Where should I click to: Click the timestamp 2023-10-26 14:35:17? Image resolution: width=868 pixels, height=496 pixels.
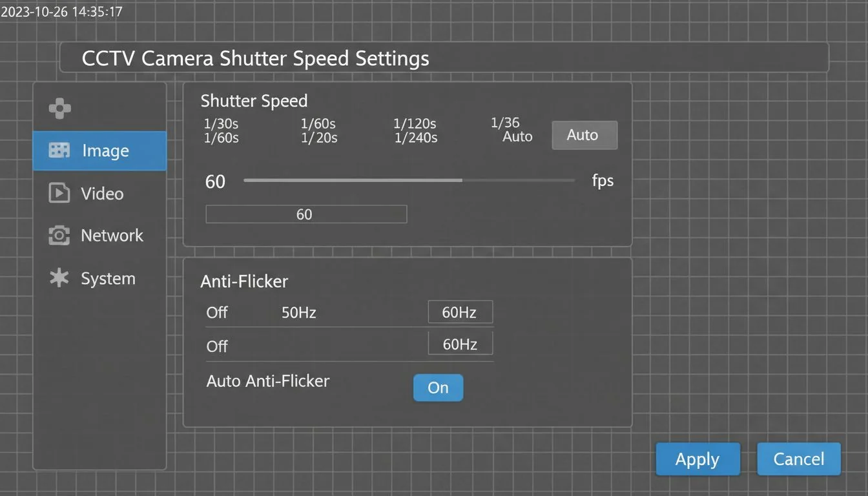click(x=61, y=12)
